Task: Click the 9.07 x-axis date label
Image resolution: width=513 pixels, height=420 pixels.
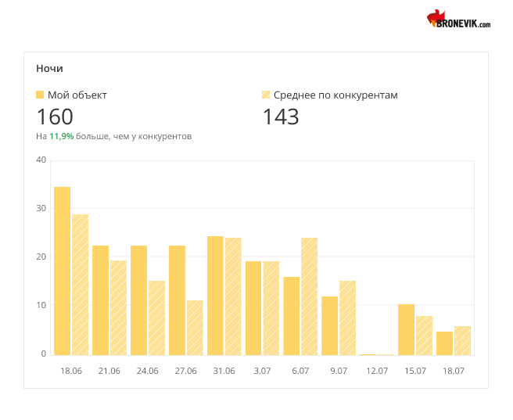Action: (339, 372)
